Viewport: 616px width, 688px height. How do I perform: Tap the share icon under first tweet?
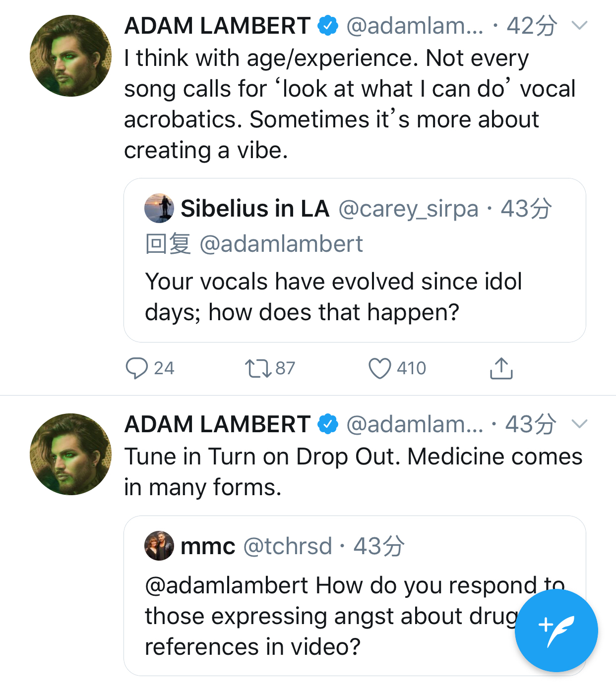point(501,368)
